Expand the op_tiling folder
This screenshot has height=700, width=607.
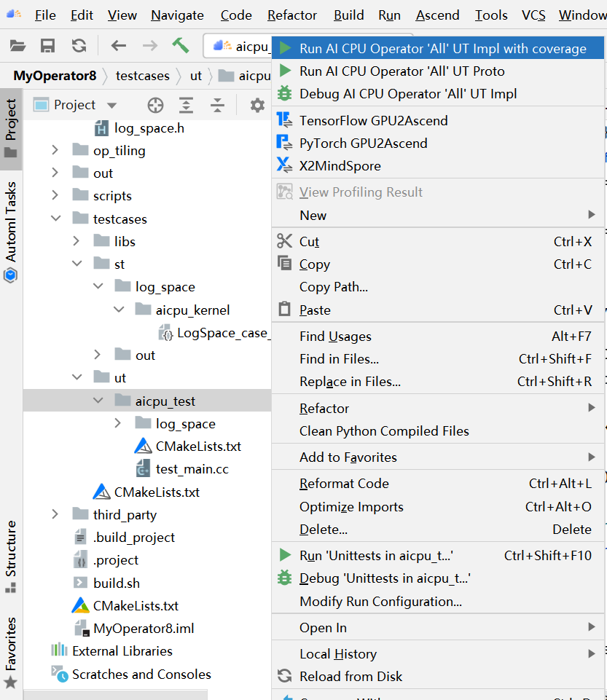55,150
